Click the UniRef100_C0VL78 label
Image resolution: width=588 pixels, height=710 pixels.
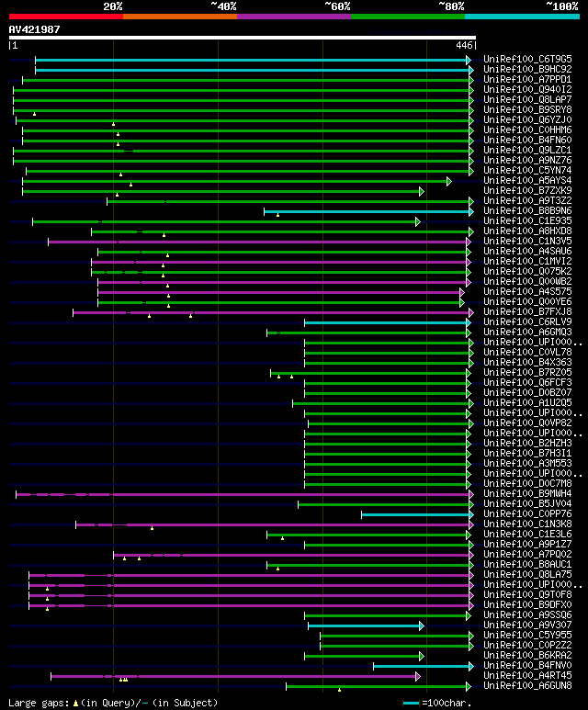pos(527,352)
